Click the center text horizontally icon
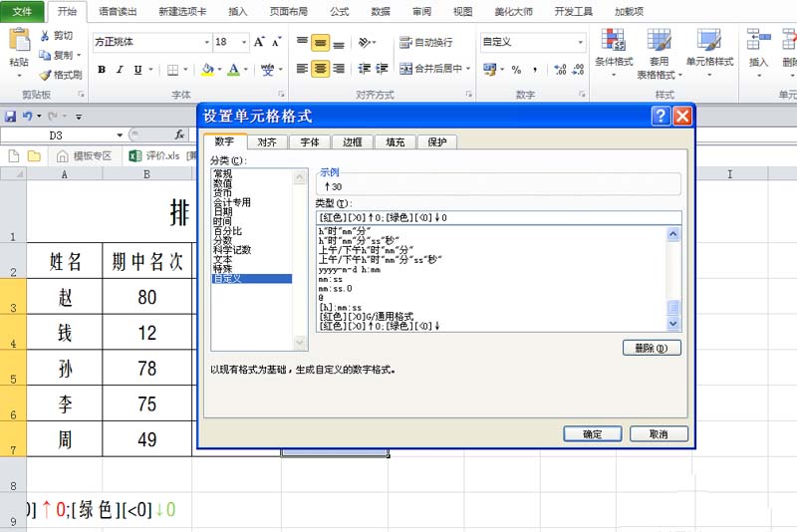797x532 pixels. tap(320, 68)
